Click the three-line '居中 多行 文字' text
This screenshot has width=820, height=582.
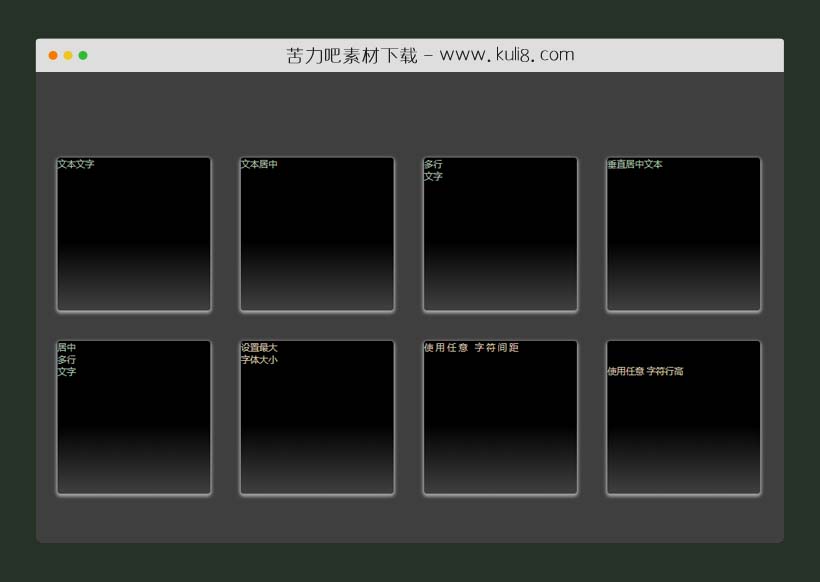tap(67, 360)
